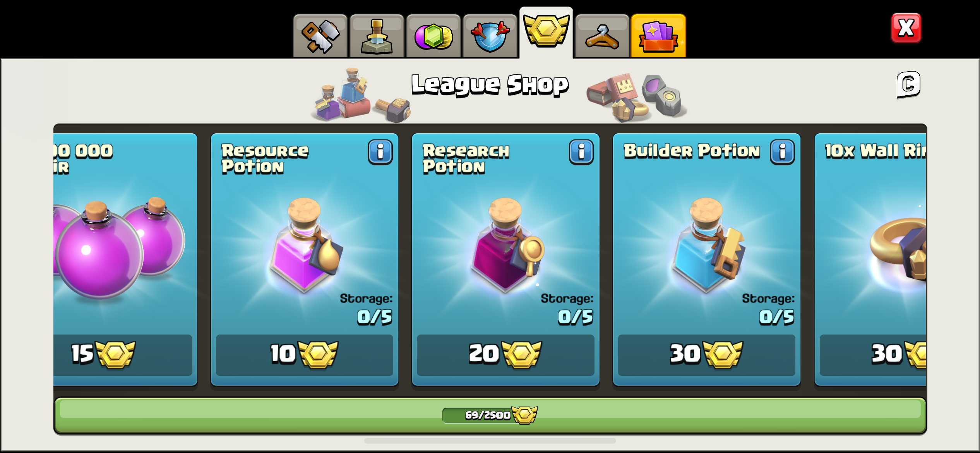Buy the elixir pack for 15 medals
Screen dimensions: 980x453
tap(123, 355)
